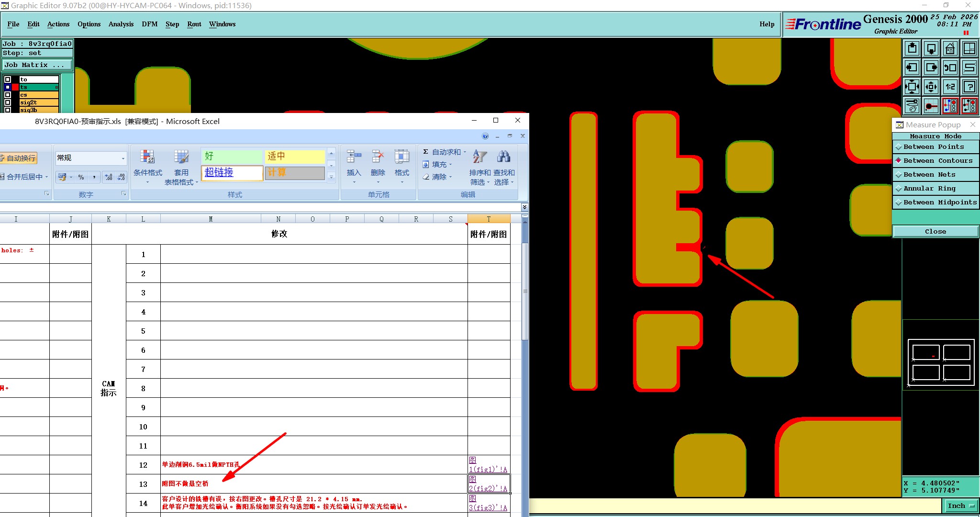Image resolution: width=980 pixels, height=517 pixels.
Task: Click the previous view (undo zoom) icon
Action: click(x=950, y=67)
